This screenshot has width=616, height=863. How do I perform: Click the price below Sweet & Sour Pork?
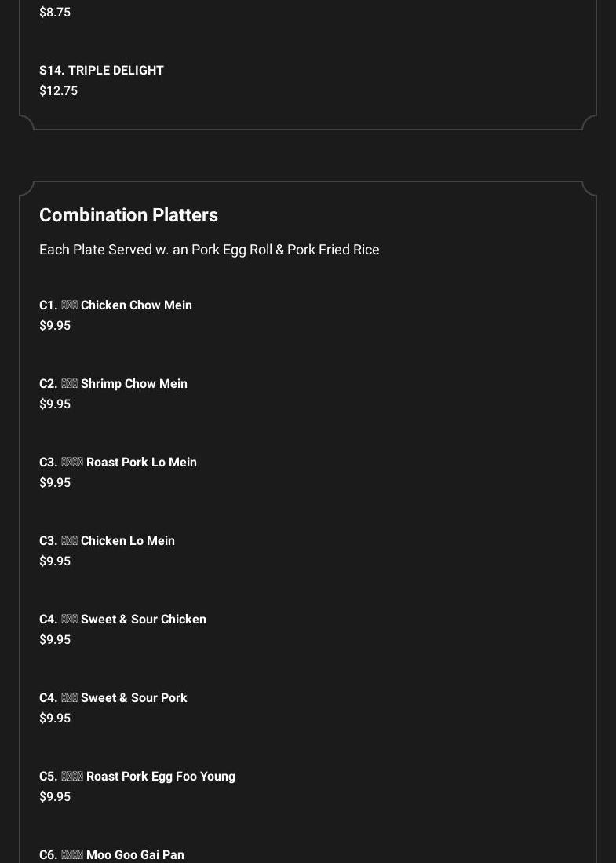coord(55,718)
